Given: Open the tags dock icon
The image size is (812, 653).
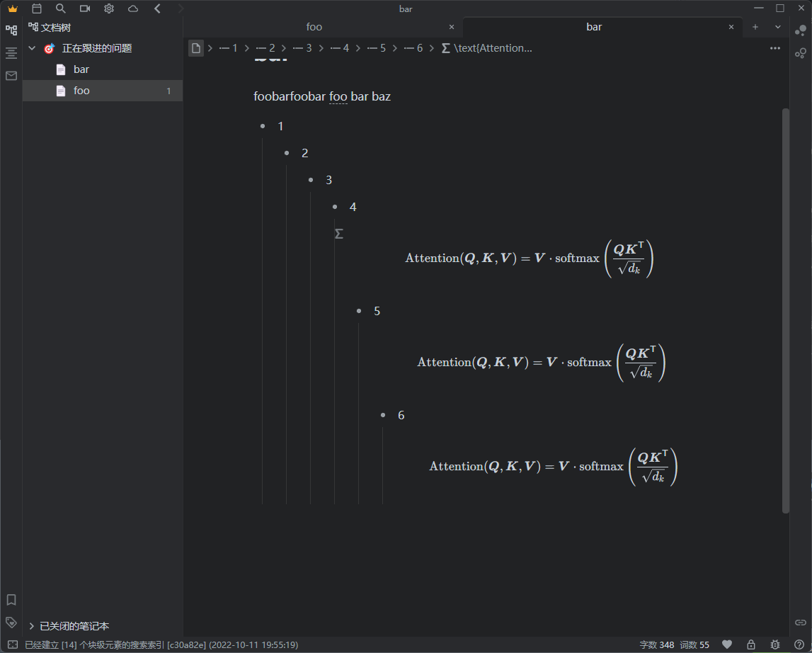Looking at the screenshot, I should pyautogui.click(x=11, y=623).
